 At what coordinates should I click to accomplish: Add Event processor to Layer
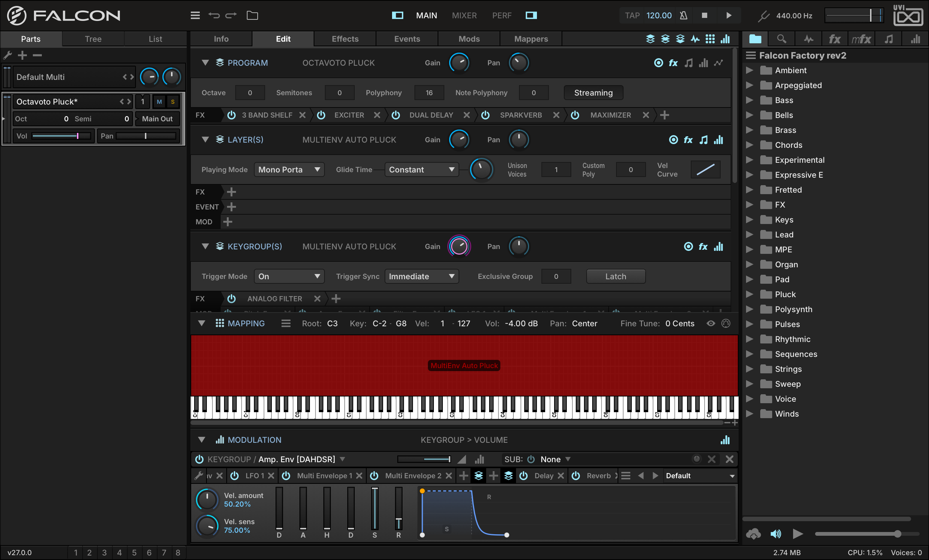(231, 207)
